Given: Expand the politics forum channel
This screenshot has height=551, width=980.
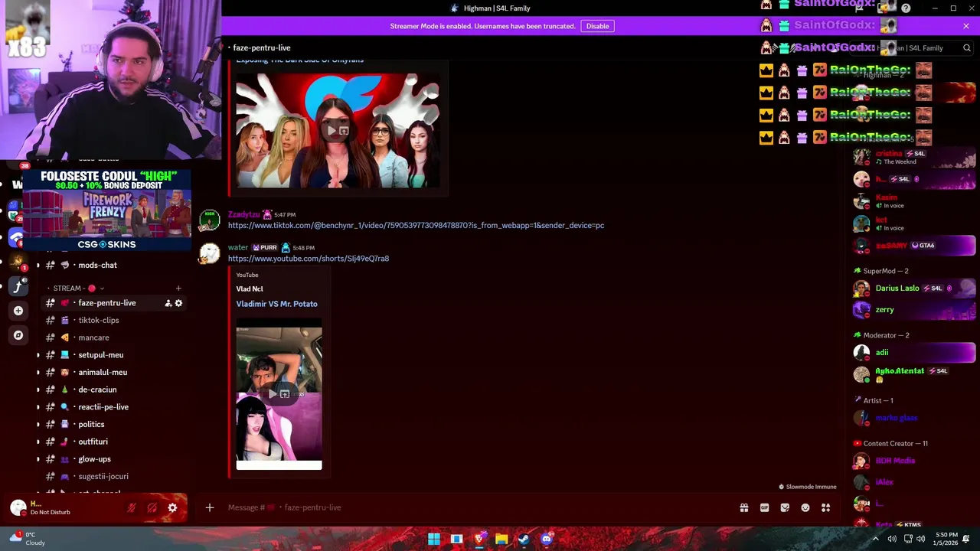Looking at the screenshot, I should (38, 424).
